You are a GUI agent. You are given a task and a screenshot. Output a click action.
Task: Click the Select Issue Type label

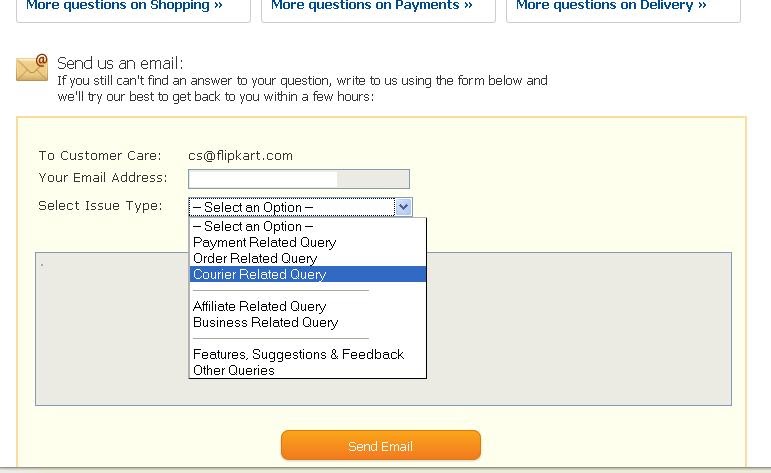click(x=100, y=205)
